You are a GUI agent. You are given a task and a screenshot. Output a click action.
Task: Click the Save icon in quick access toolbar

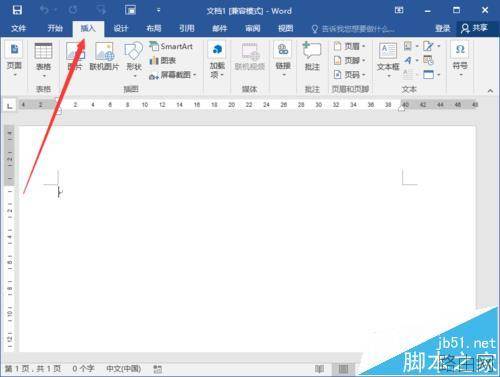click(x=17, y=10)
